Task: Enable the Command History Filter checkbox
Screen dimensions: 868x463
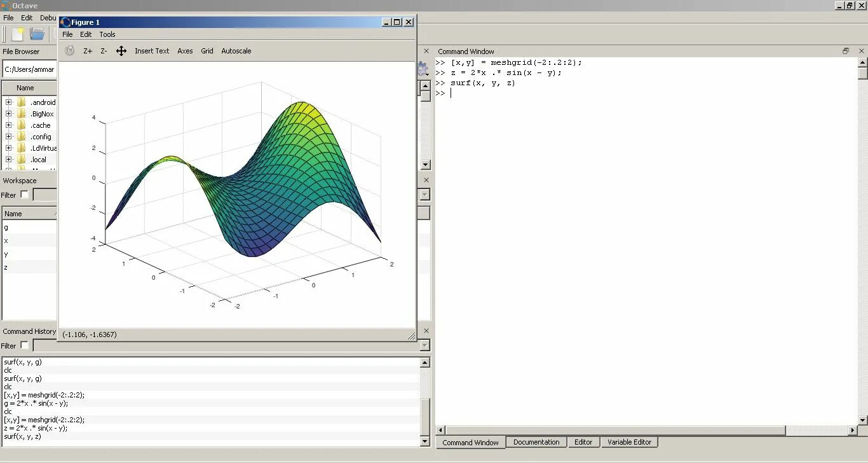Action: (25, 345)
